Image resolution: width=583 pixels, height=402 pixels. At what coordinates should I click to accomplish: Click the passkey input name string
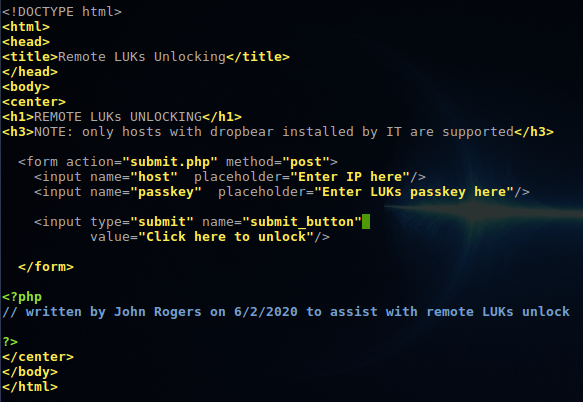point(166,192)
